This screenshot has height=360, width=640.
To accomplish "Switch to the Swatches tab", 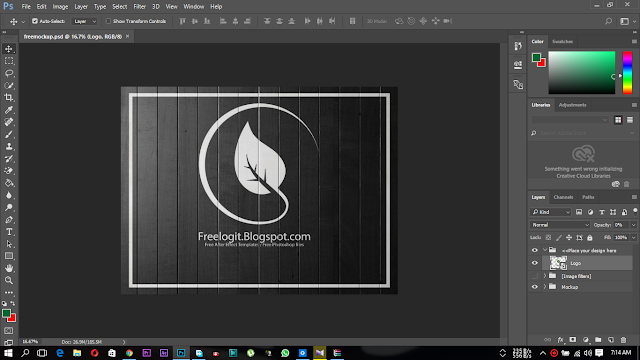I will [x=562, y=42].
